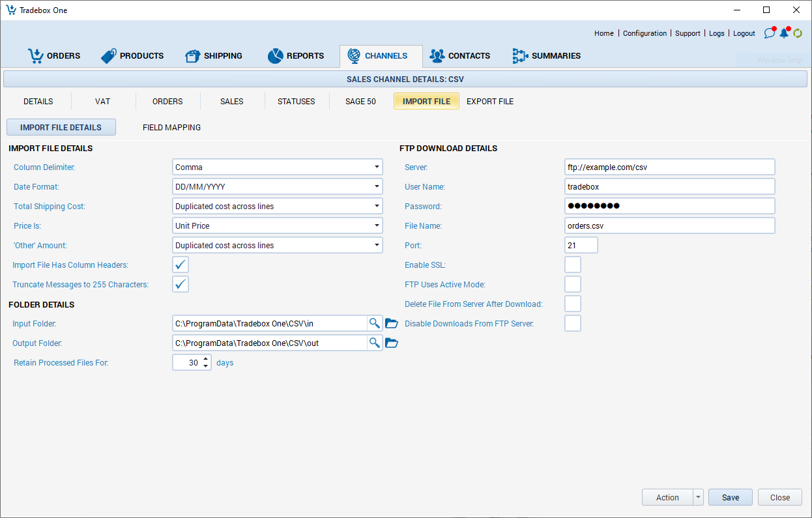Tick Delete File From Server After Download
812x518 pixels.
point(573,304)
